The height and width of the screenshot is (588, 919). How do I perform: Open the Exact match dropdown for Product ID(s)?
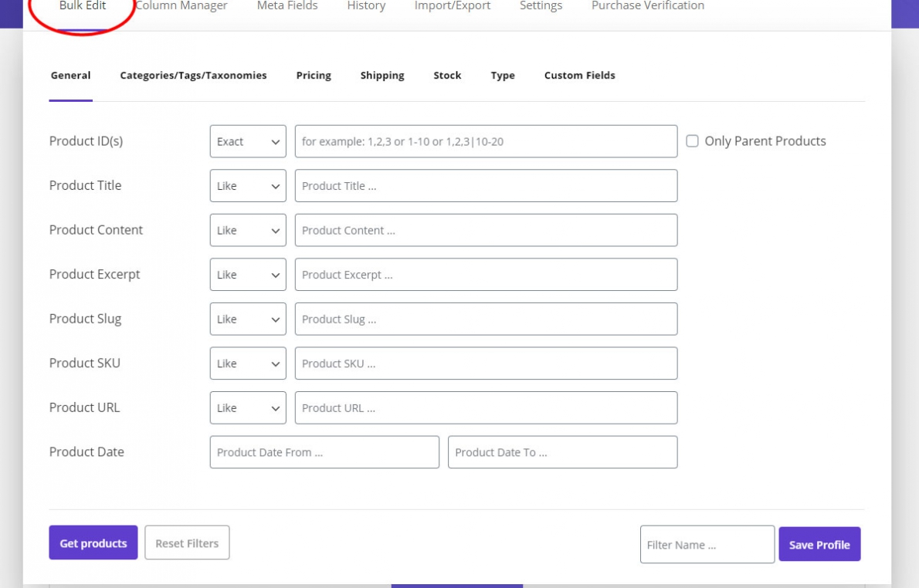click(x=247, y=141)
